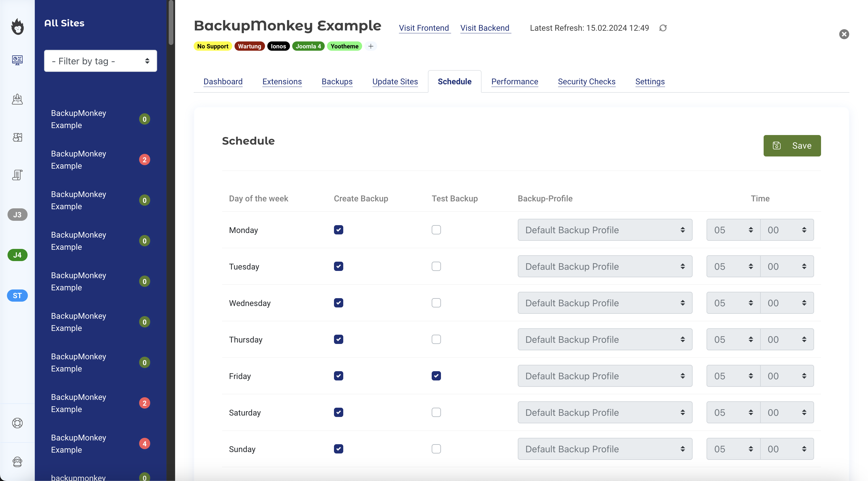Disable Test Backup for Friday
The width and height of the screenshot is (868, 481).
tap(436, 376)
